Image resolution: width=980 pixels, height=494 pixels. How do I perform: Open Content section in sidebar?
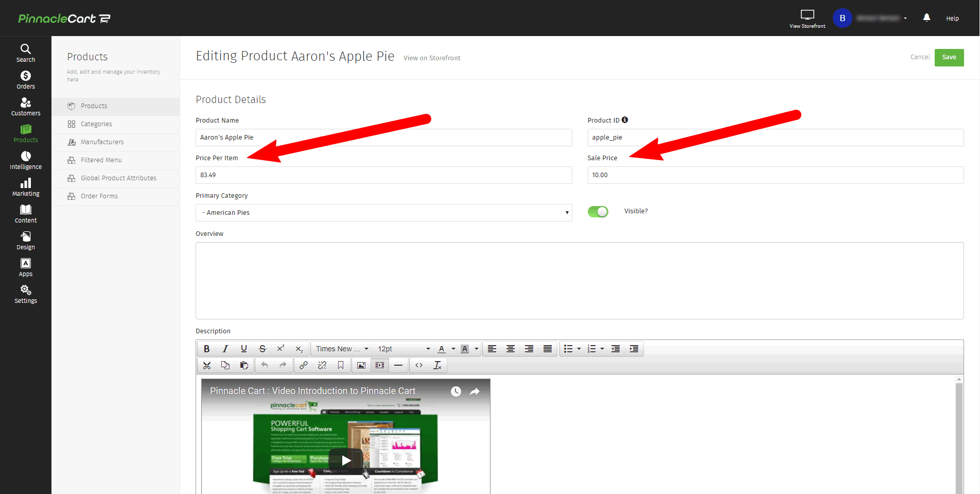pyautogui.click(x=25, y=214)
